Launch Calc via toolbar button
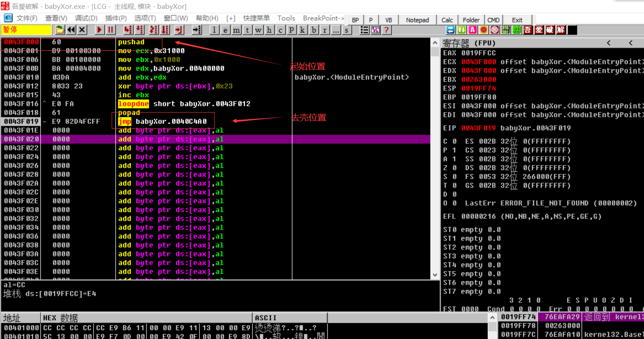This screenshot has height=339, width=644. (447, 20)
